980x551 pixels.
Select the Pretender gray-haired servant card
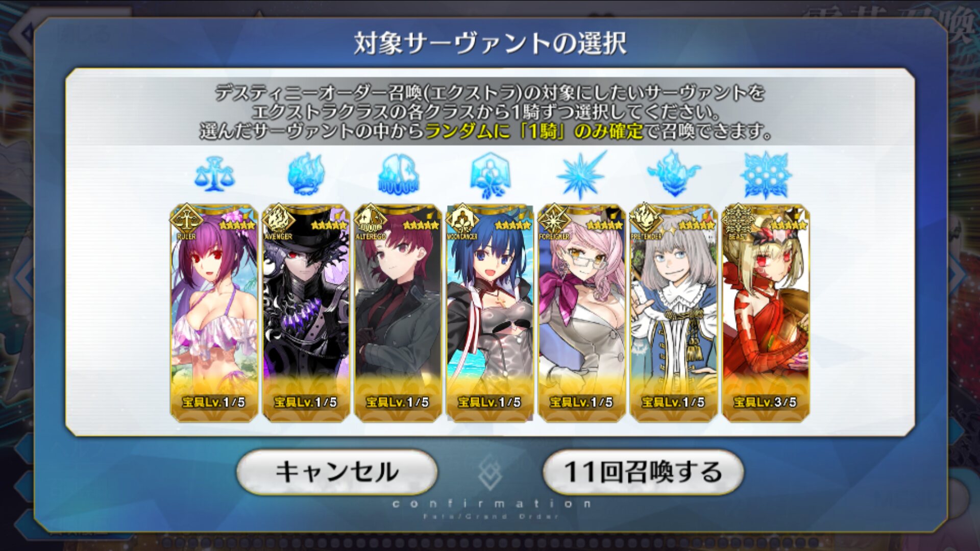[674, 313]
